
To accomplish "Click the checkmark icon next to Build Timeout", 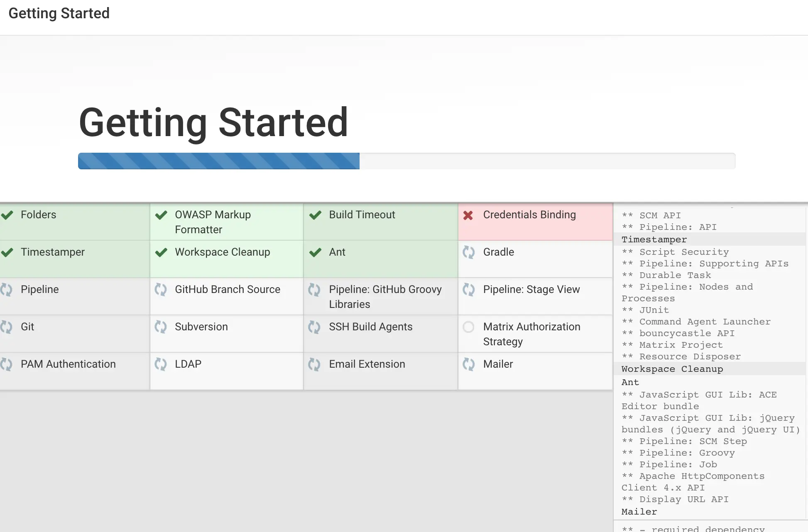I will click(x=315, y=215).
